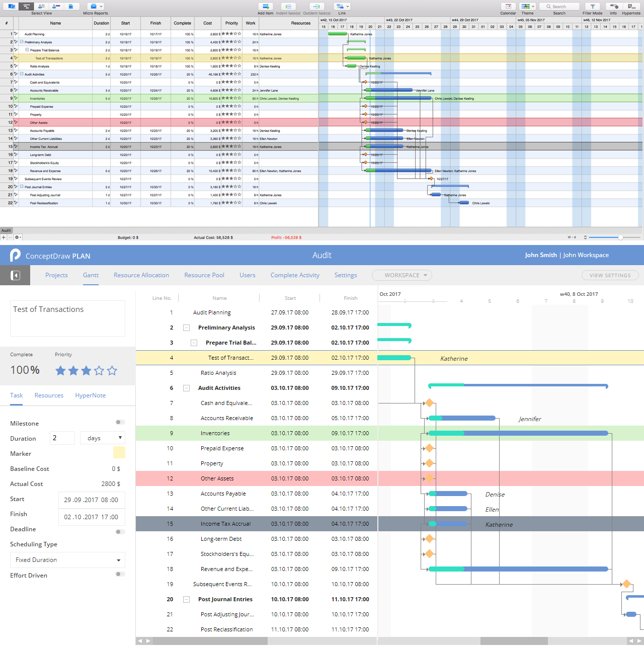Collapse the Audit Activities group
Screen dimensions: 644x649
pyautogui.click(x=186, y=388)
